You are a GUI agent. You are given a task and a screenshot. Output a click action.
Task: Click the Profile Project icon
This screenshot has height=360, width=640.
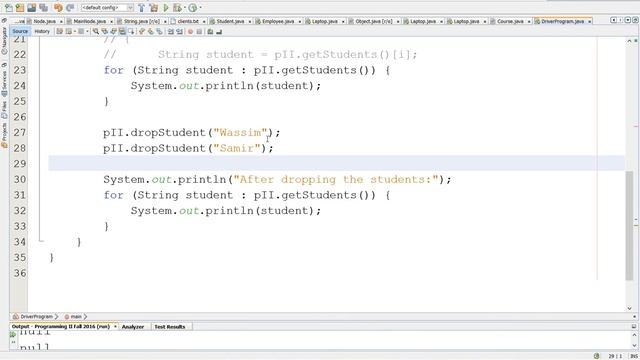(x=193, y=8)
